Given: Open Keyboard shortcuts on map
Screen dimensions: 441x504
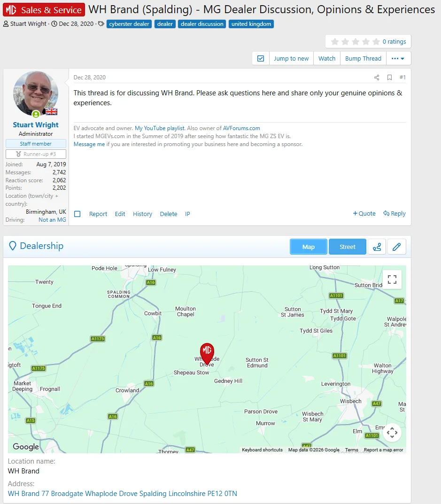Looking at the screenshot, I should click(262, 450).
